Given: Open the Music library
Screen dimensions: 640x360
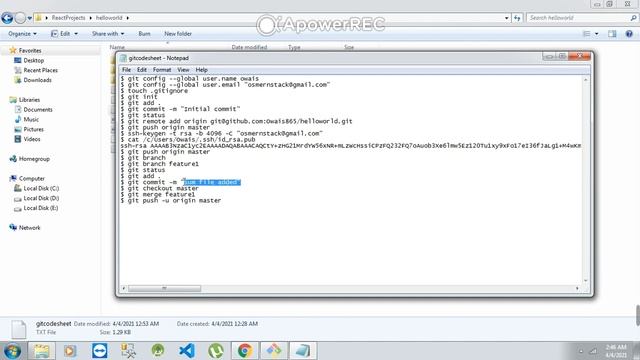Looking at the screenshot, I should click(x=31, y=119).
